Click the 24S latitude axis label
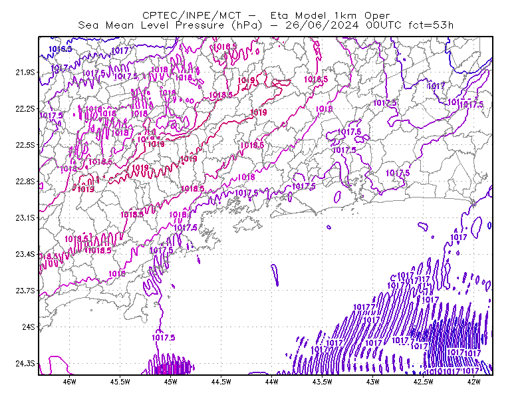The image size is (532, 411). click(x=29, y=327)
